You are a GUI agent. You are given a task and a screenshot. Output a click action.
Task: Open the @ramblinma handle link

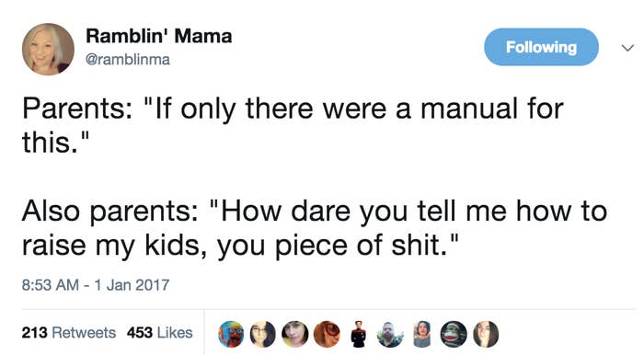click(128, 60)
